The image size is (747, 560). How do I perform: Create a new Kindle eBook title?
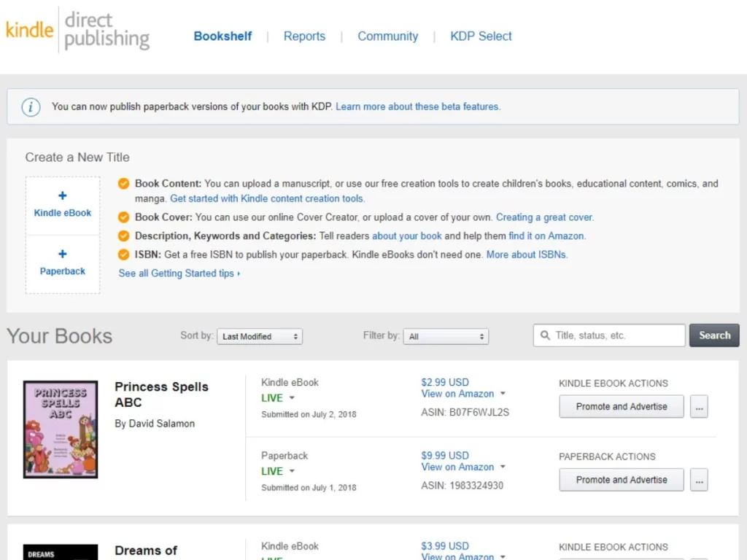tap(63, 205)
